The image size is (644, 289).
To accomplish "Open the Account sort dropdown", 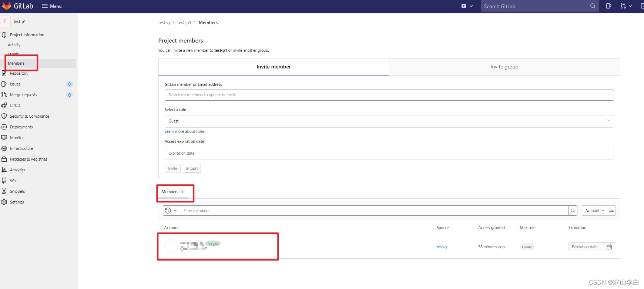I will pos(594,211).
